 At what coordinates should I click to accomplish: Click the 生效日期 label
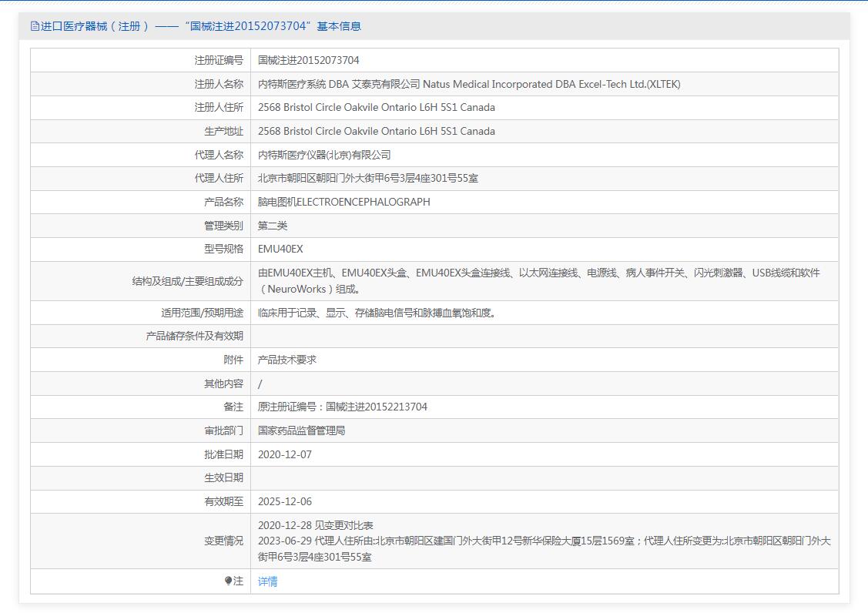coord(223,478)
